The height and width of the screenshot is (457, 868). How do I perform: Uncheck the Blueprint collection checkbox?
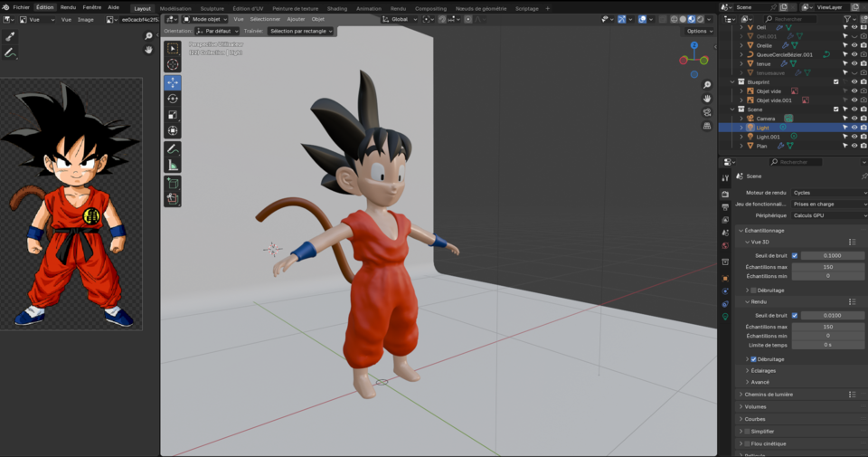tap(836, 81)
